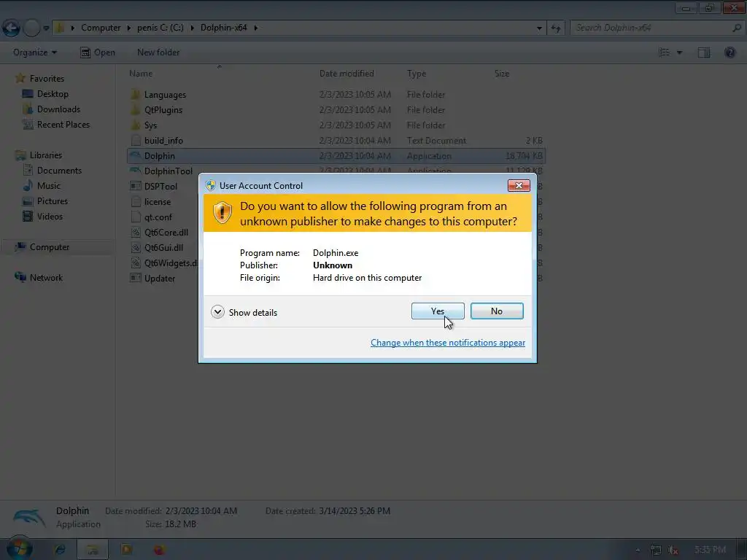Expand Show details chevron in UAC dialog
747x560 pixels.
coord(217,312)
